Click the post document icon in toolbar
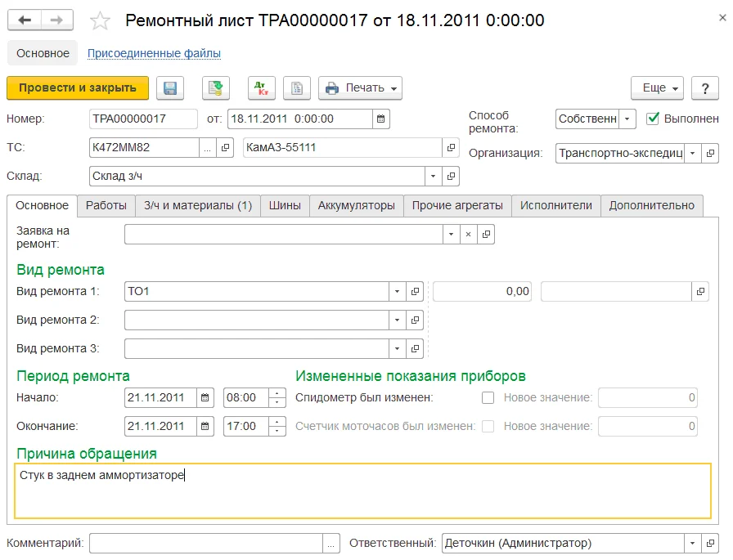This screenshot has height=560, width=733. [x=216, y=88]
